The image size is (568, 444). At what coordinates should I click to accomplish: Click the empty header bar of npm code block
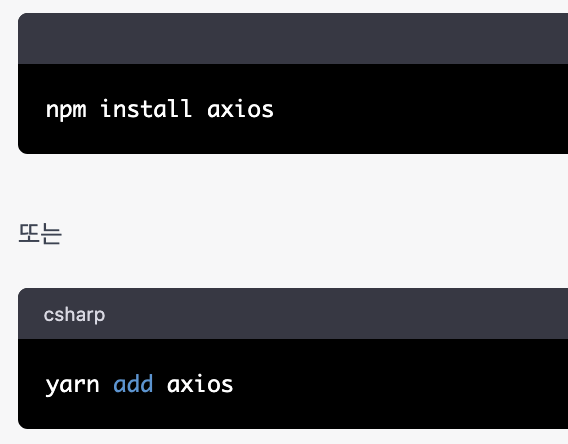(293, 39)
